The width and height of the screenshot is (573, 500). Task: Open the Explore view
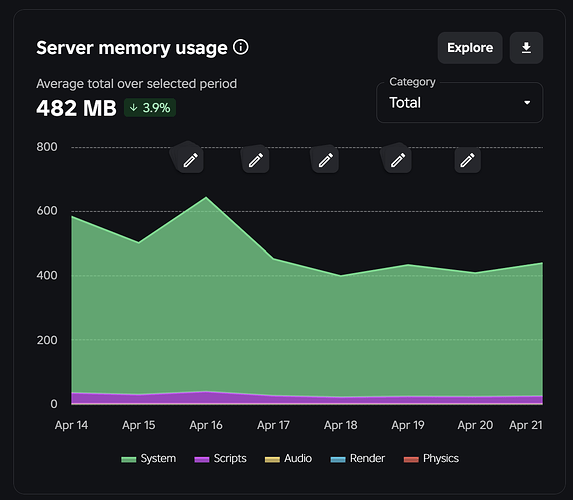click(x=470, y=48)
